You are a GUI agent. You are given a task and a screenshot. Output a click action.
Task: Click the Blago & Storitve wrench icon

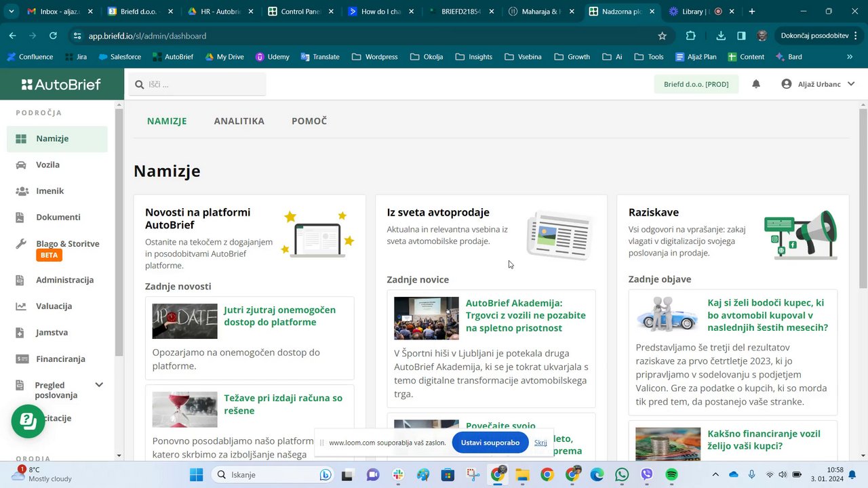tap(21, 244)
